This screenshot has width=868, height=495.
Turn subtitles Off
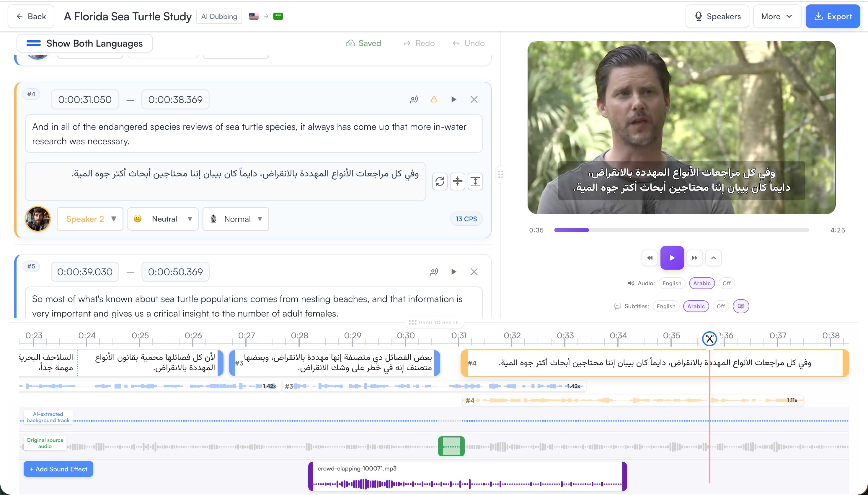[721, 306]
